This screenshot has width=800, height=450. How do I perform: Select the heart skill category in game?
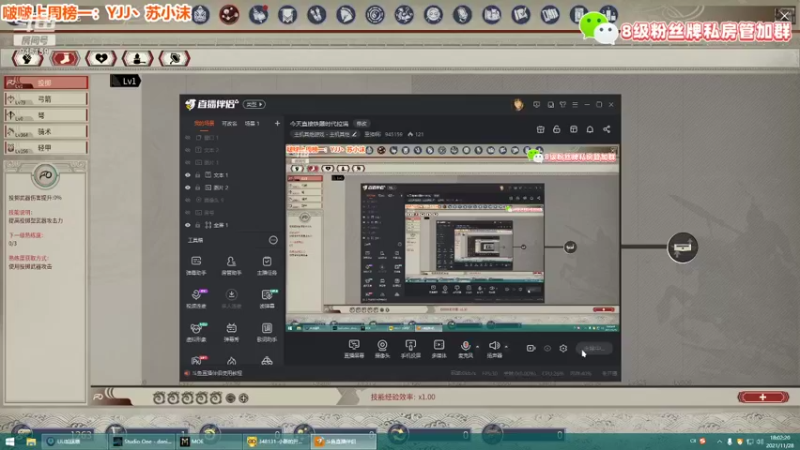tap(101, 58)
